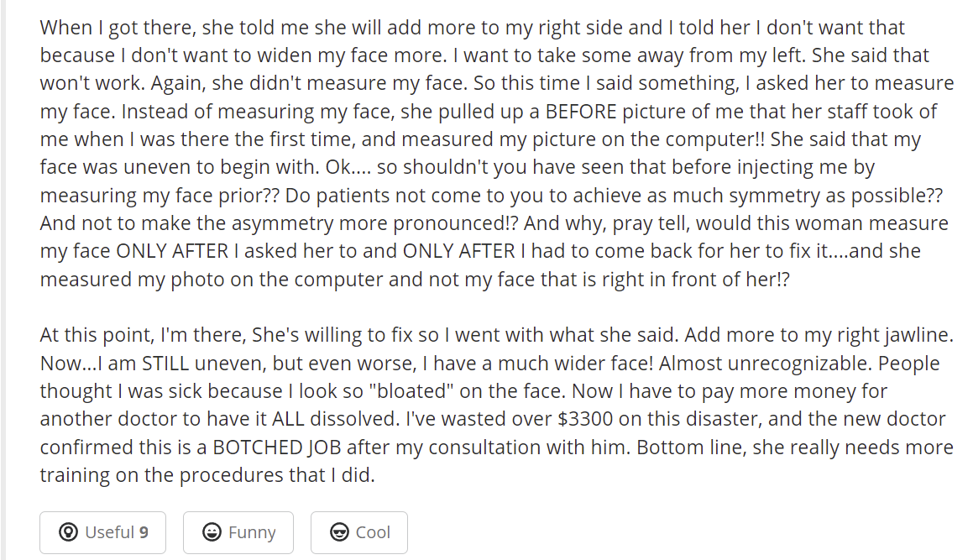973x560 pixels.
Task: Click the laughing face icon beside Funny
Action: pos(212,532)
